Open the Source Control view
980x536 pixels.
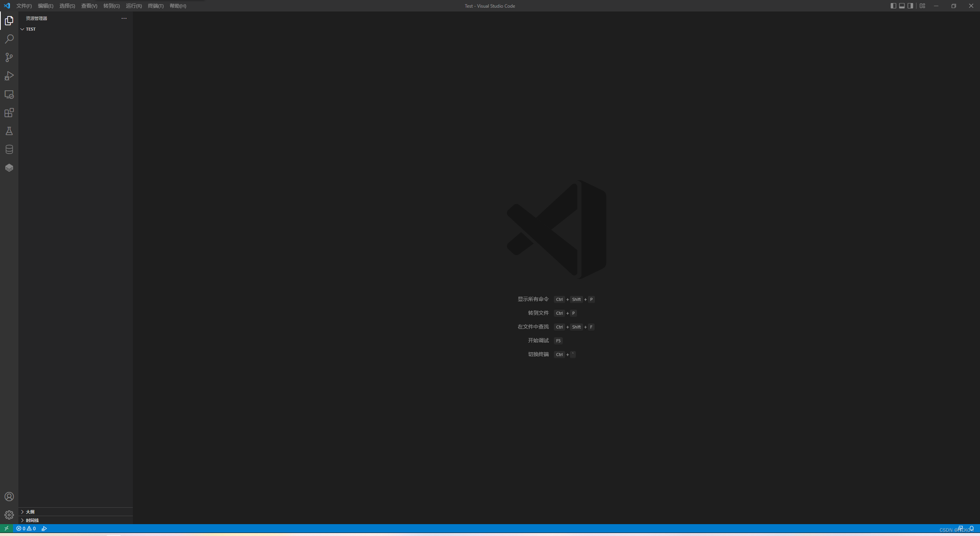click(x=9, y=57)
